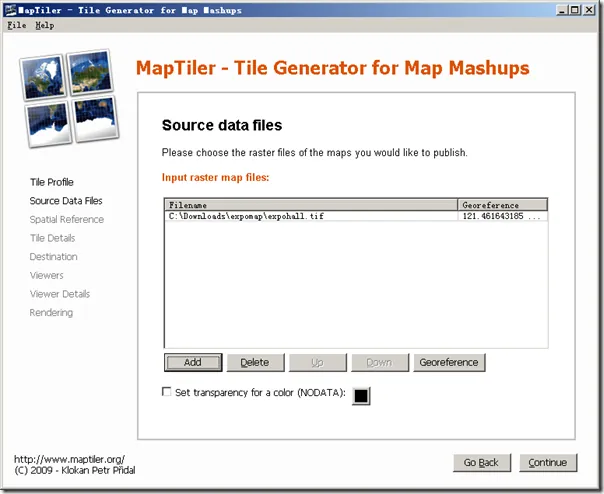The height and width of the screenshot is (494, 604).
Task: Minimize the MapTiler window
Action: coord(562,10)
